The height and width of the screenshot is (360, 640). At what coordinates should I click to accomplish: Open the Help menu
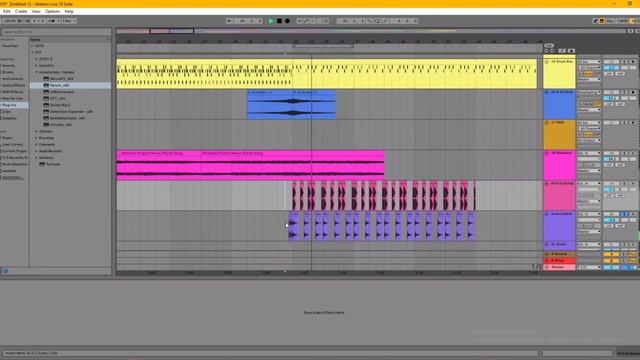(x=69, y=11)
